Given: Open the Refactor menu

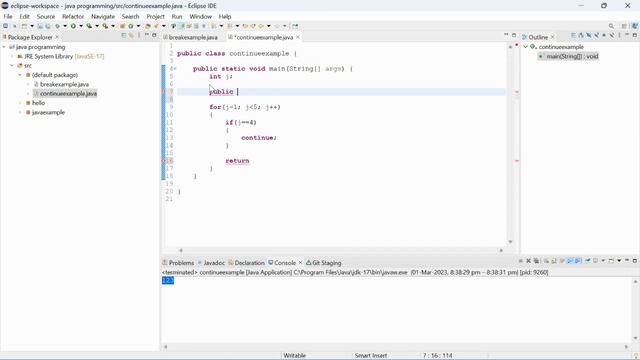Looking at the screenshot, I should [73, 16].
